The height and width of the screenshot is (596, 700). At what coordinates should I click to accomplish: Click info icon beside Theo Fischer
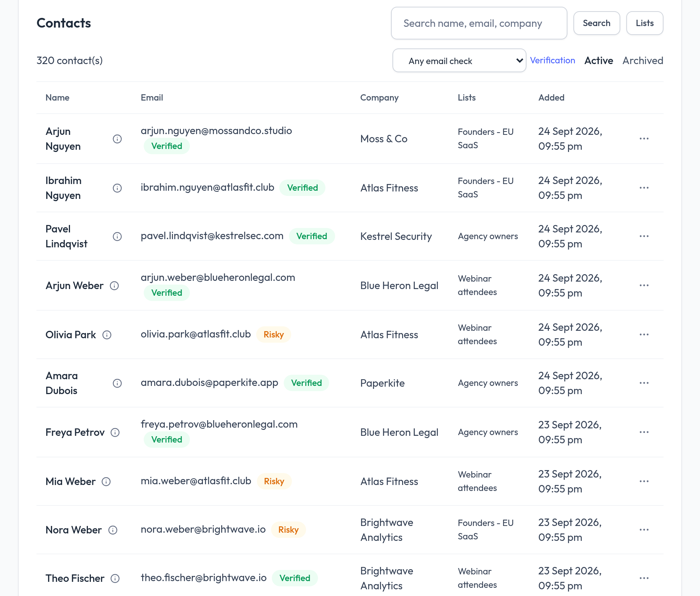coord(115,578)
